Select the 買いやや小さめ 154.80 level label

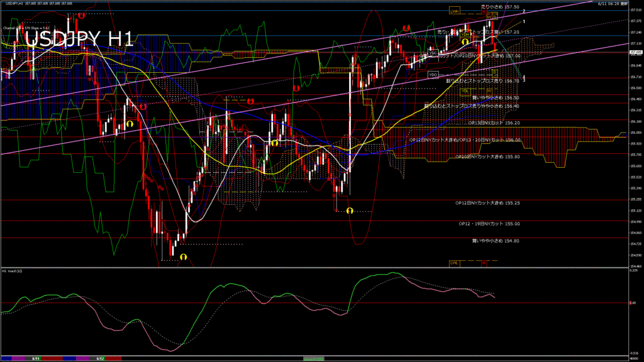click(496, 240)
